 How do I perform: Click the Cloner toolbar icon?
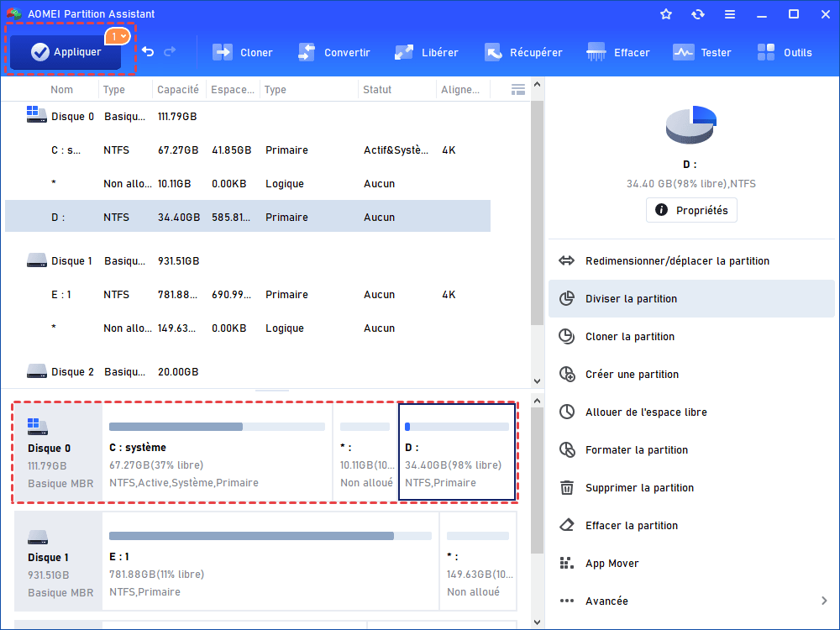click(x=223, y=52)
